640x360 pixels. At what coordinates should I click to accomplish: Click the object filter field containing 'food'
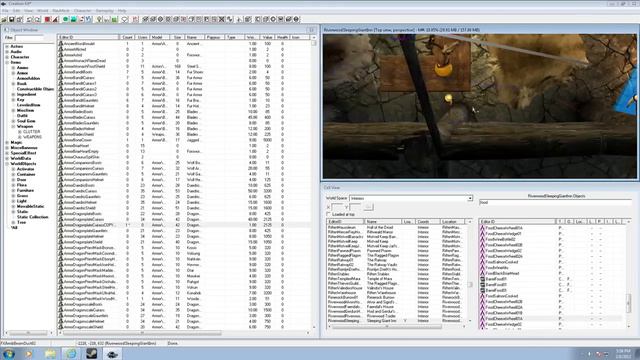coord(556,202)
